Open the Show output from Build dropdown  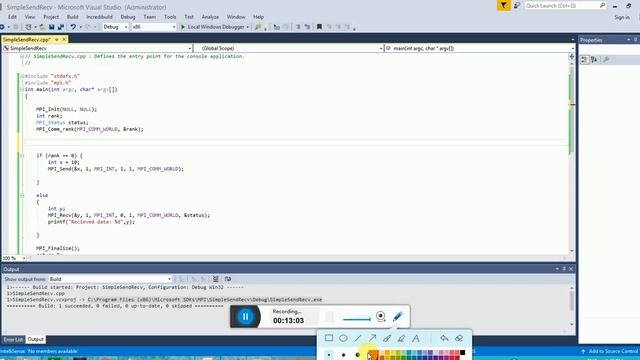tap(110, 279)
